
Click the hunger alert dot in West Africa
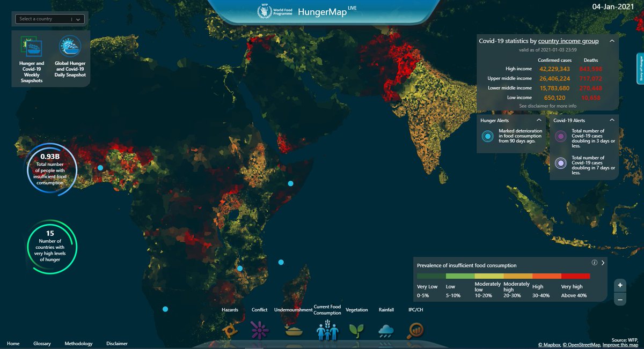pos(100,168)
